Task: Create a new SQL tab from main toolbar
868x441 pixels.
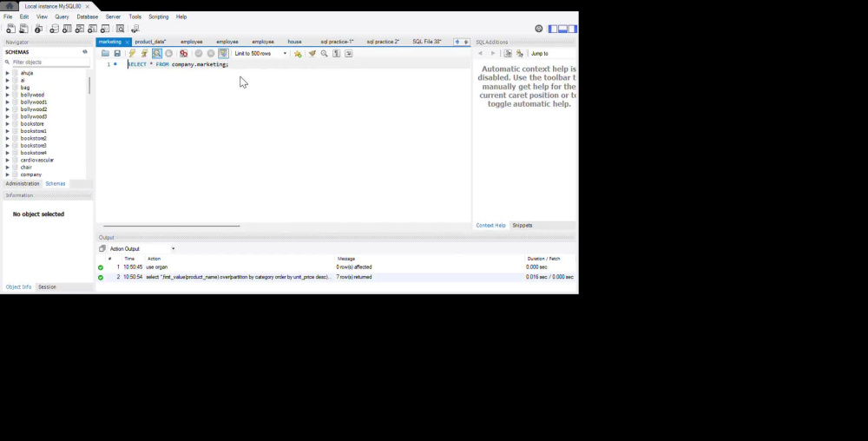Action: pyautogui.click(x=10, y=29)
